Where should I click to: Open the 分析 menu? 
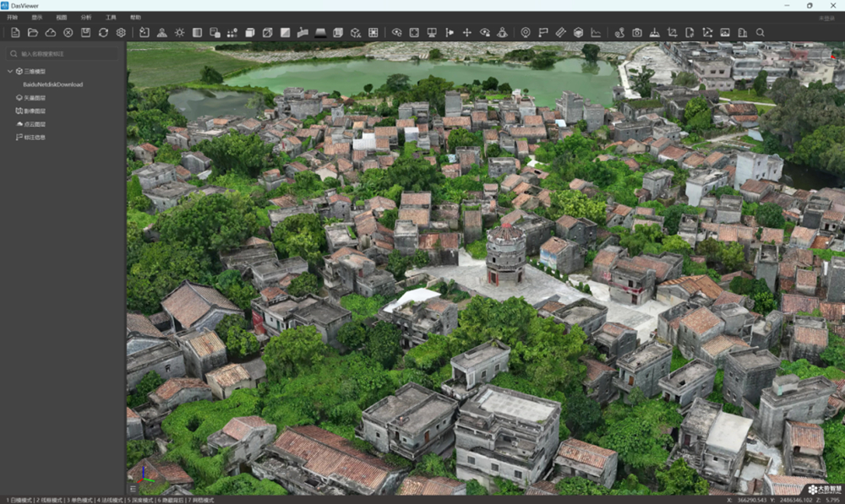86,18
